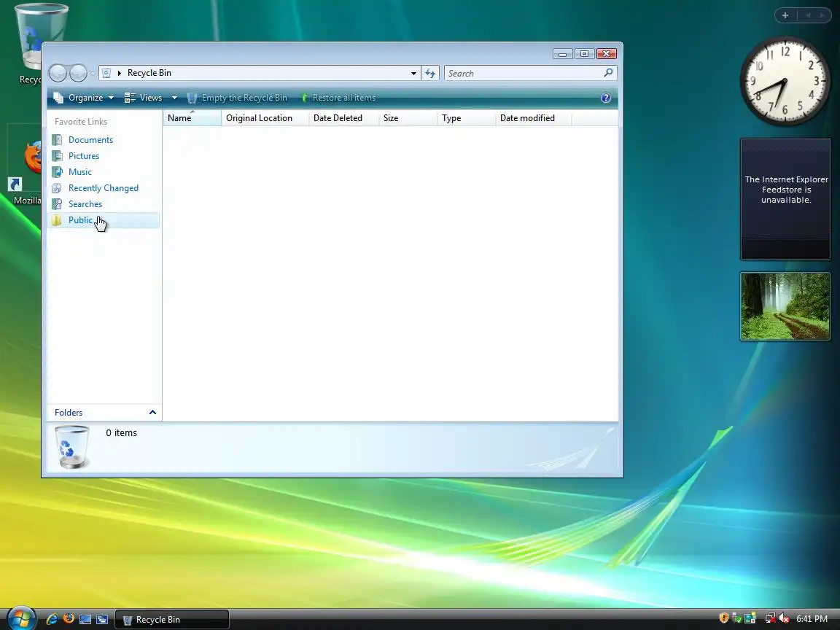The height and width of the screenshot is (630, 840).
Task: Click the Refresh button beside address bar
Action: click(x=430, y=74)
